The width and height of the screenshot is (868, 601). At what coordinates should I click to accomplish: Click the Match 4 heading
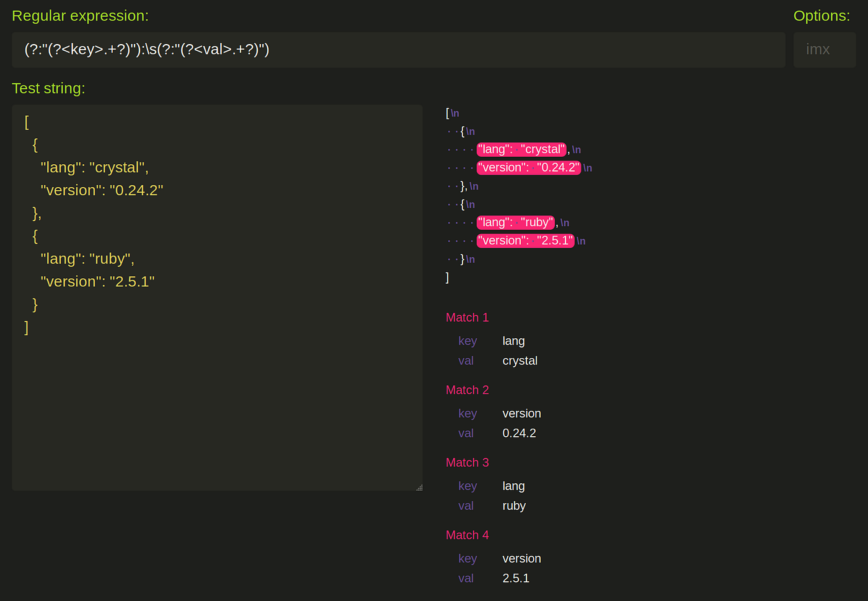point(467,535)
